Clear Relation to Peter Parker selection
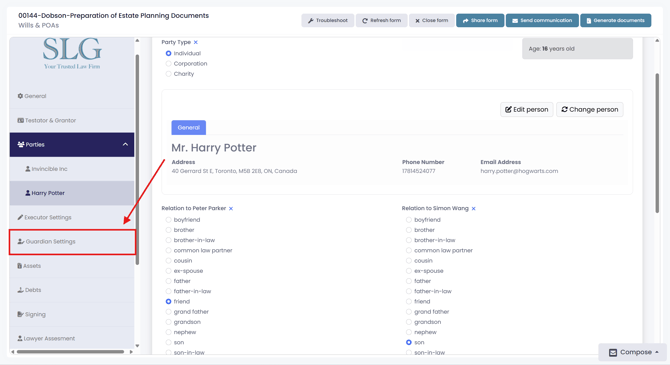The width and height of the screenshot is (670, 365). click(231, 209)
